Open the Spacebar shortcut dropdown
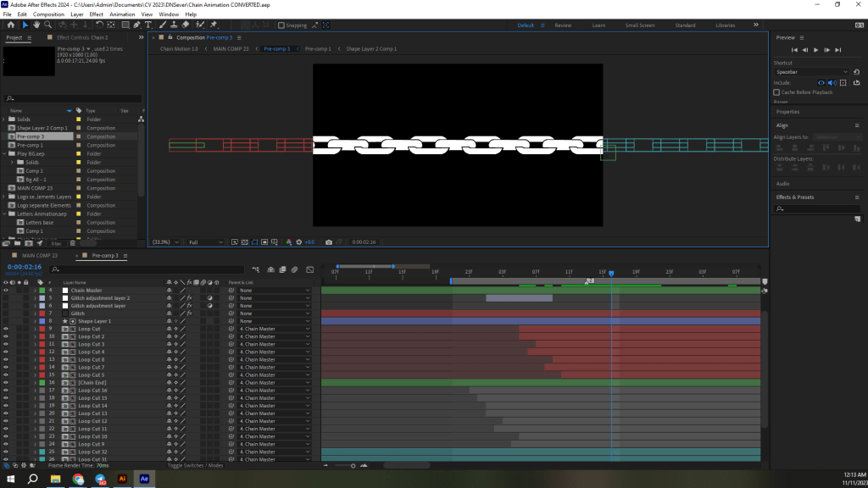 tap(810, 72)
